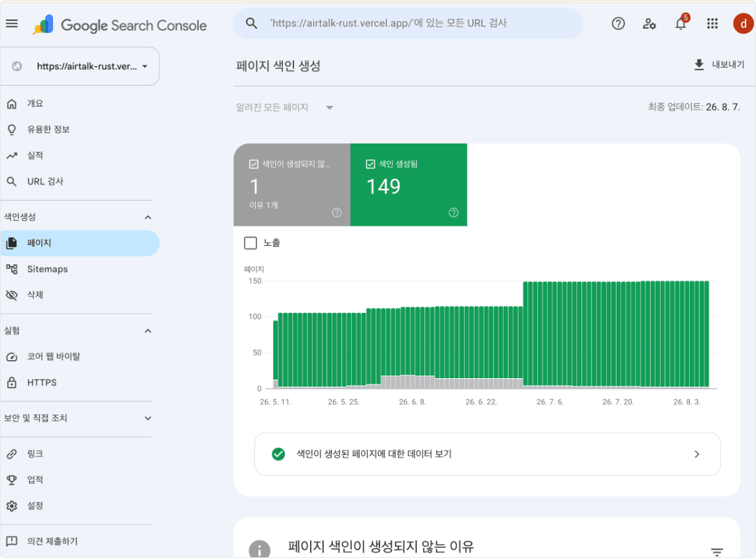
Task: Collapse the 색인생성 section
Action: [x=148, y=217]
